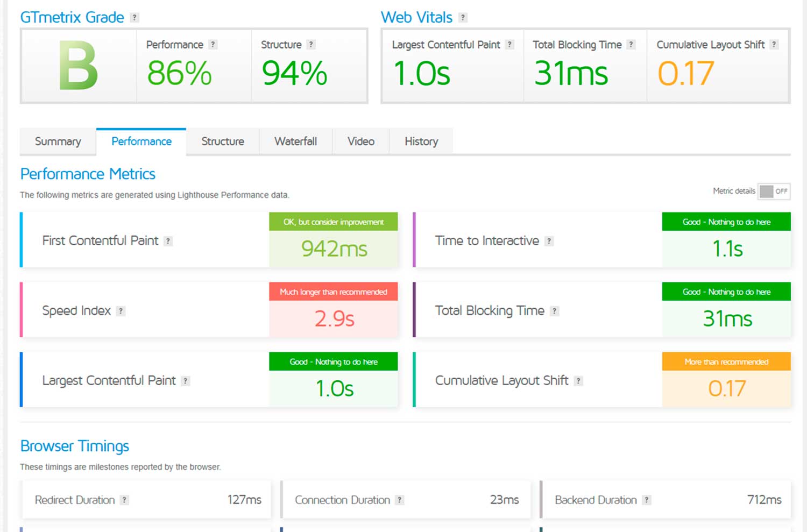Open the Waterfall tab
The image size is (807, 532).
pyautogui.click(x=295, y=141)
